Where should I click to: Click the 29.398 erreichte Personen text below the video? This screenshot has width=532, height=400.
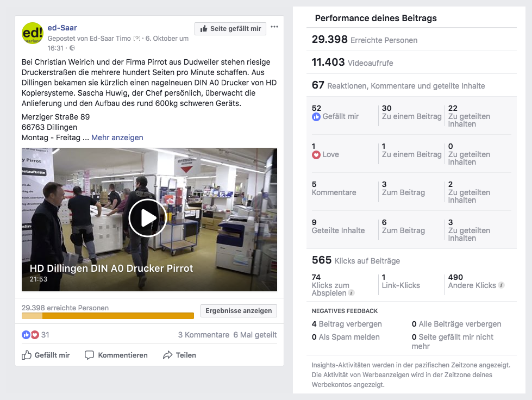pyautogui.click(x=65, y=308)
